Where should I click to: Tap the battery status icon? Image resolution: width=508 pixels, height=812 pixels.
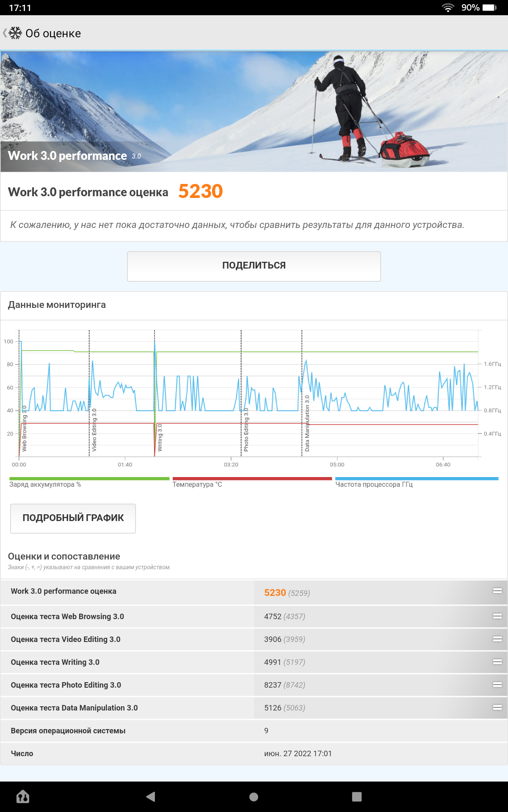click(489, 8)
